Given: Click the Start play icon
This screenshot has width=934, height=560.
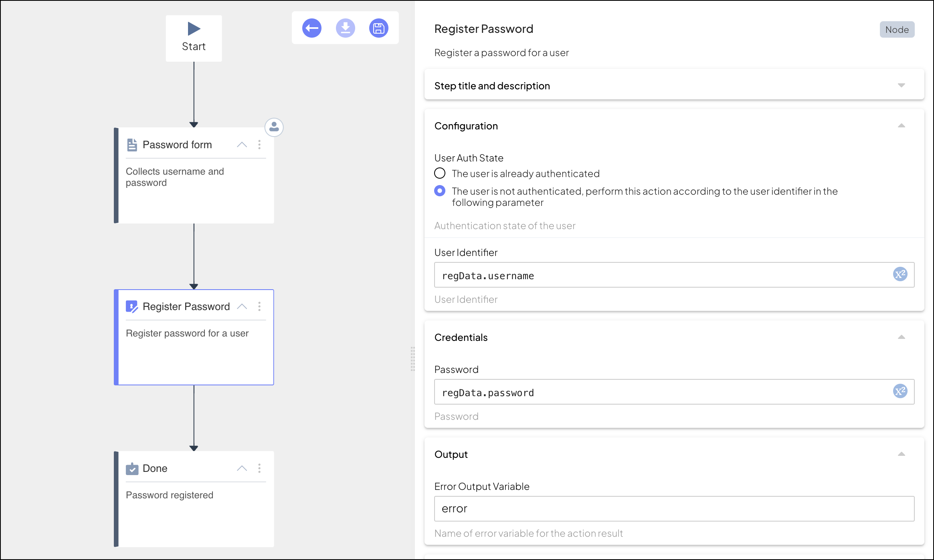Looking at the screenshot, I should point(194,29).
